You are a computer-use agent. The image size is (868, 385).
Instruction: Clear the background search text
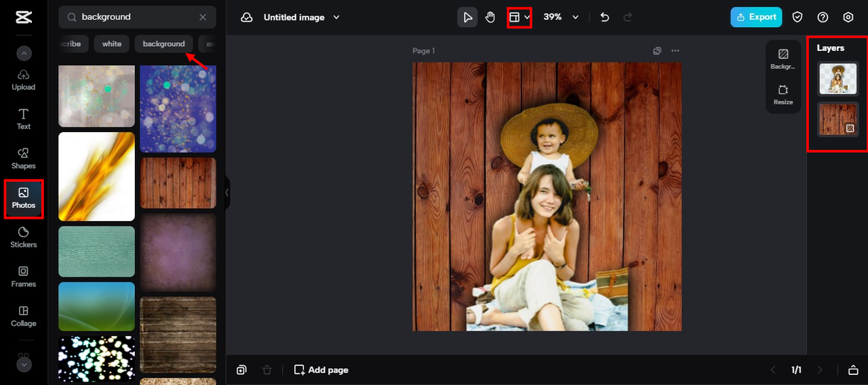click(x=203, y=17)
